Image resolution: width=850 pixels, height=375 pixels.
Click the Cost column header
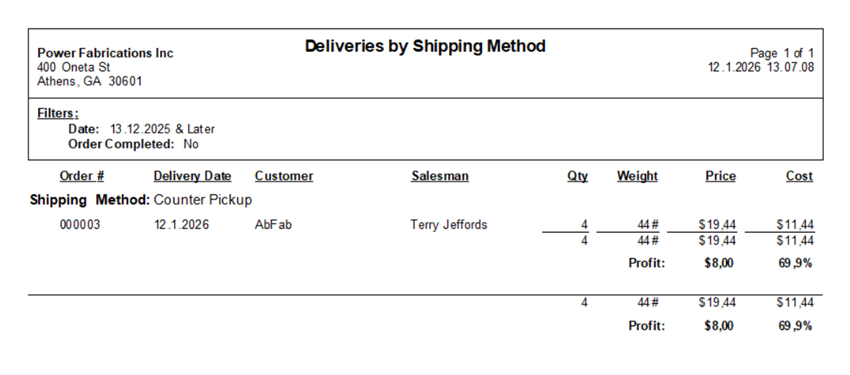pyautogui.click(x=800, y=176)
